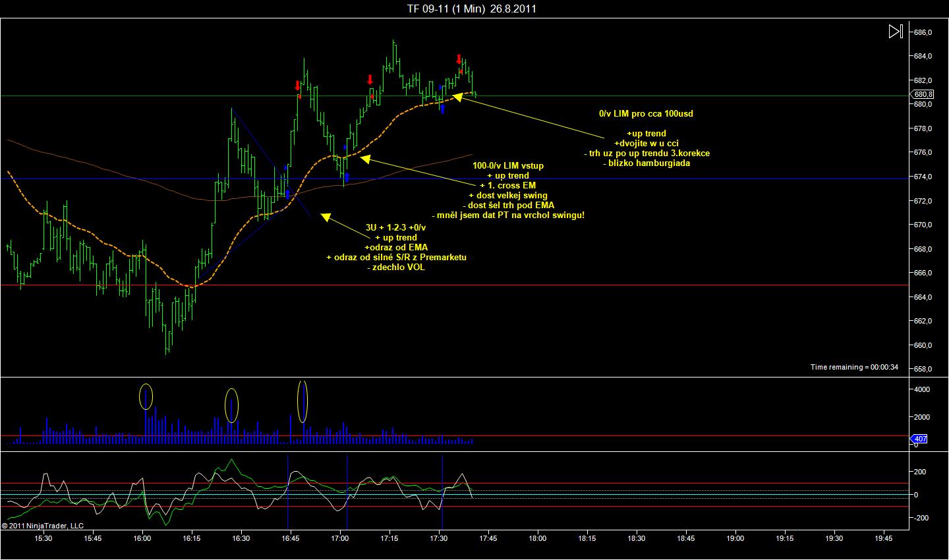Click the 15:30 time axis label
Screen dimensions: 949x560
point(43,538)
